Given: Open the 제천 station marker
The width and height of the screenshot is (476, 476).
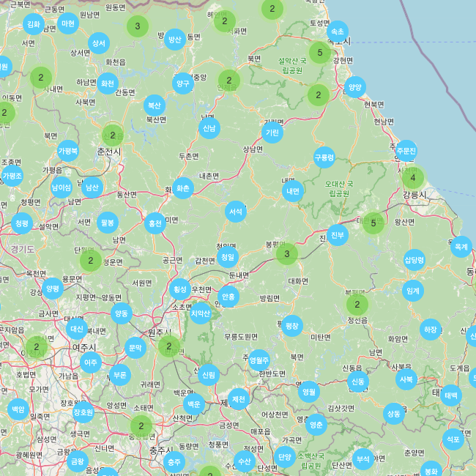Looking at the screenshot, I should 238,398.
